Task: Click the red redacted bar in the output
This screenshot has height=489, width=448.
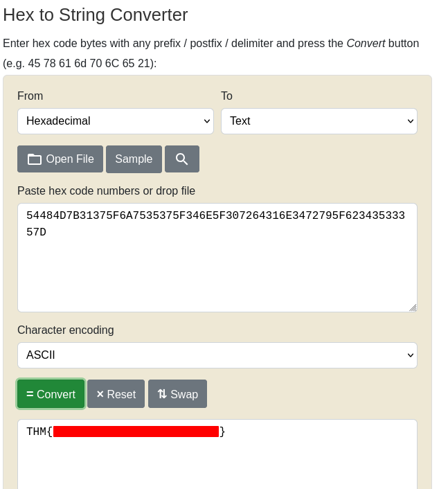Action: click(x=136, y=432)
